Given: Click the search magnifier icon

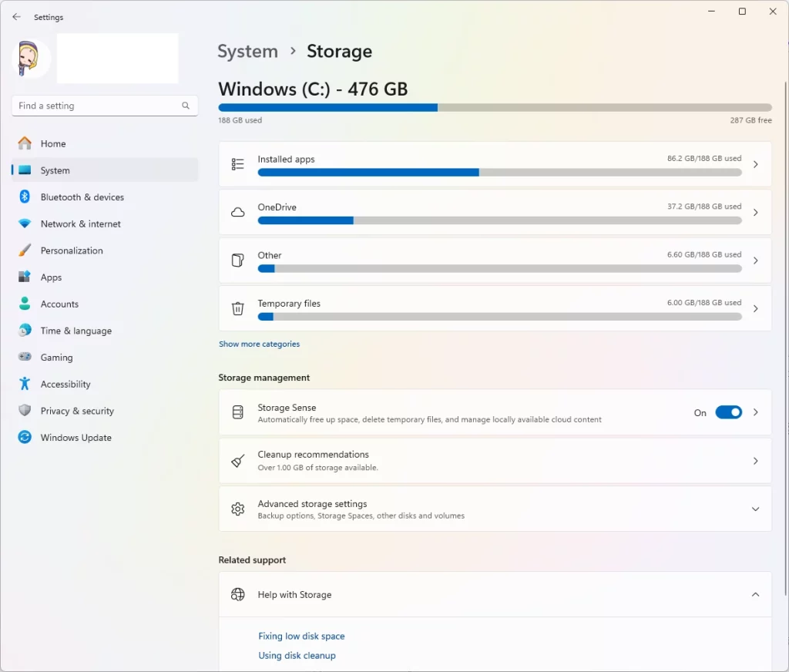Looking at the screenshot, I should [x=186, y=106].
